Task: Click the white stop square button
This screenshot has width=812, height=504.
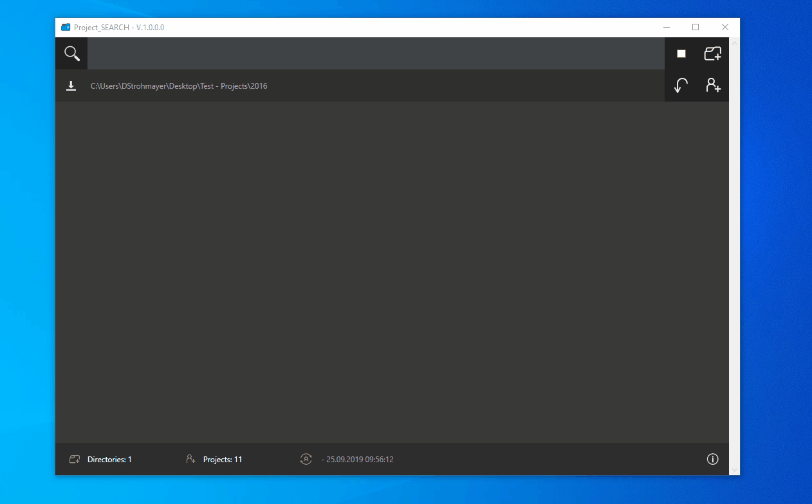Action: (681, 54)
